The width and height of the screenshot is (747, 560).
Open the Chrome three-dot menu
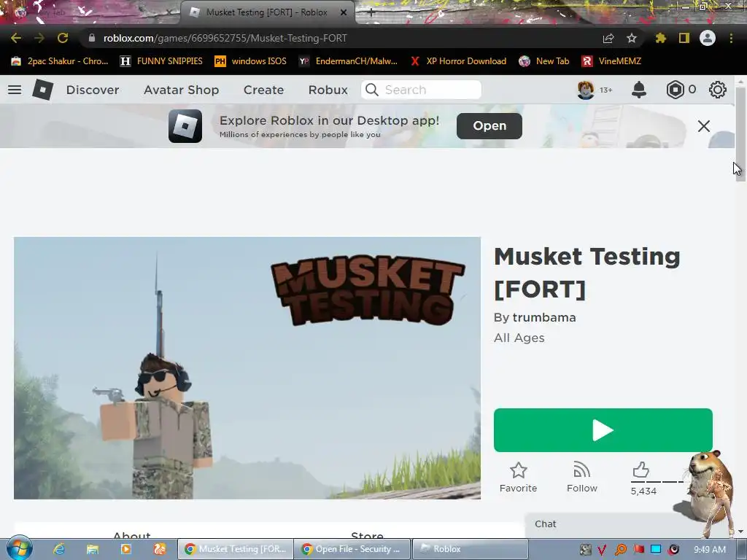coord(731,38)
